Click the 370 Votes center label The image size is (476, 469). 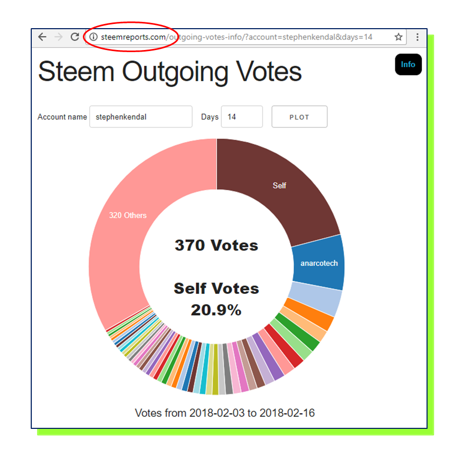216,245
